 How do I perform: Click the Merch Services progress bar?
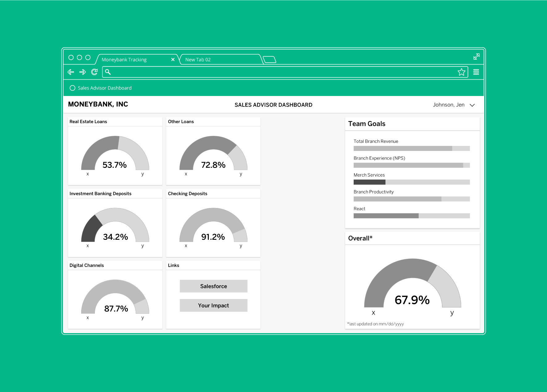pyautogui.click(x=412, y=182)
